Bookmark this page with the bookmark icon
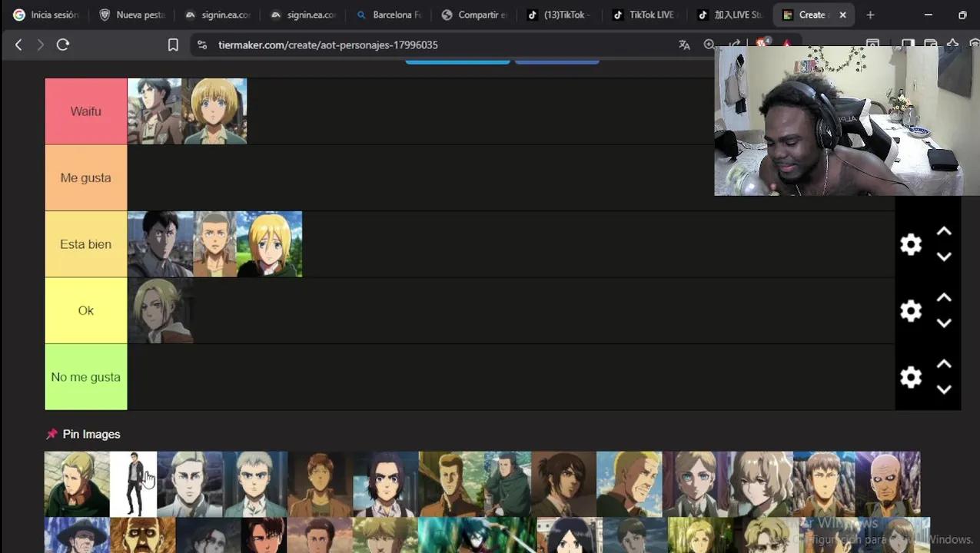 173,45
